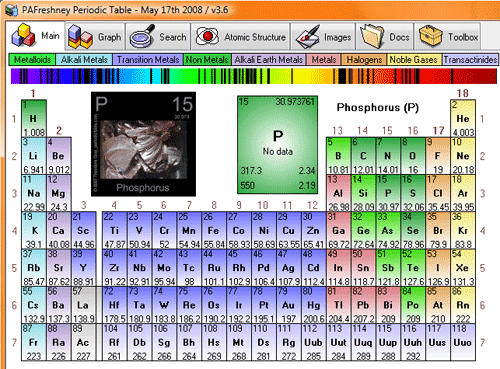Select Tin (Sn) element cell
This screenshot has width=500, height=369.
(363, 267)
